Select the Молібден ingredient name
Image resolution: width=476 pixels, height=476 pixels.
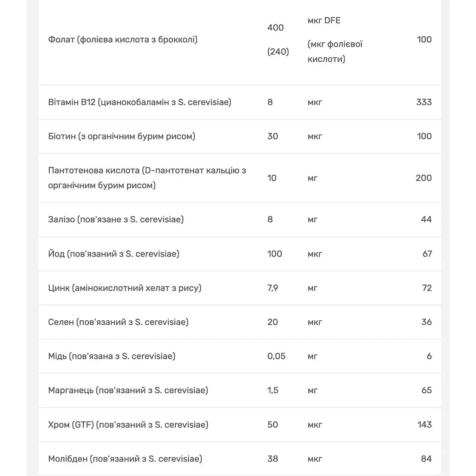[x=125, y=459]
